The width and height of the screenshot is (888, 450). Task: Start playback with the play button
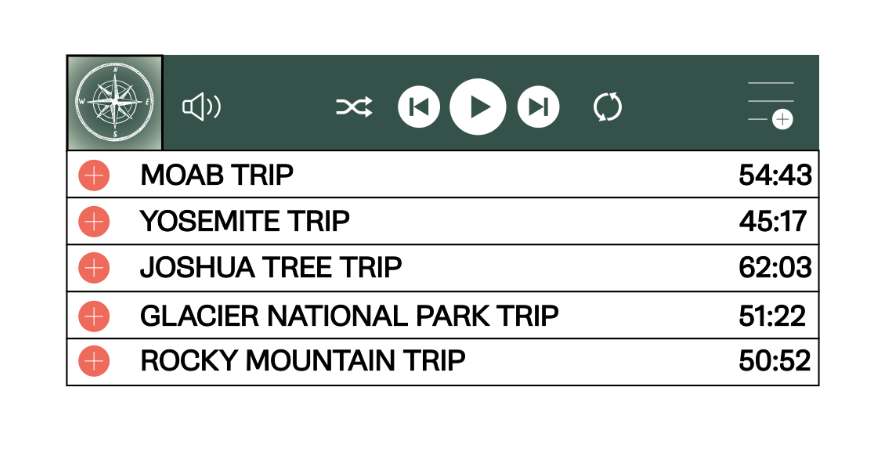click(478, 106)
